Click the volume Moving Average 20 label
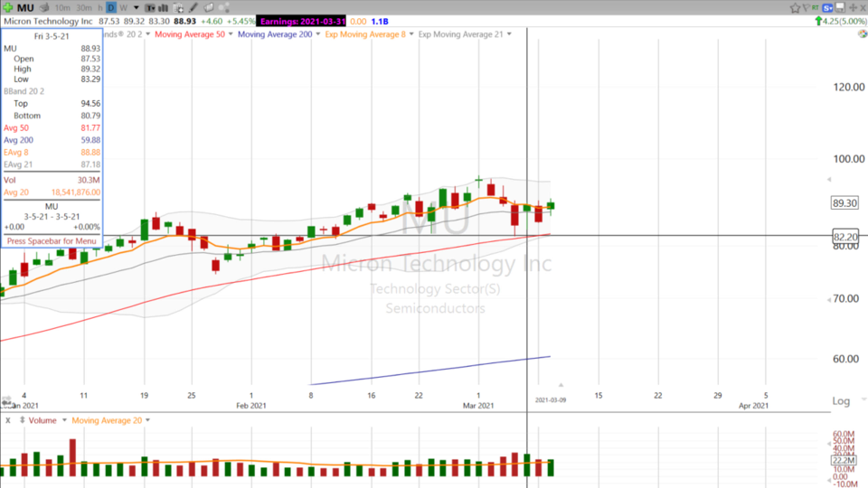This screenshot has width=868, height=488. pyautogui.click(x=107, y=420)
